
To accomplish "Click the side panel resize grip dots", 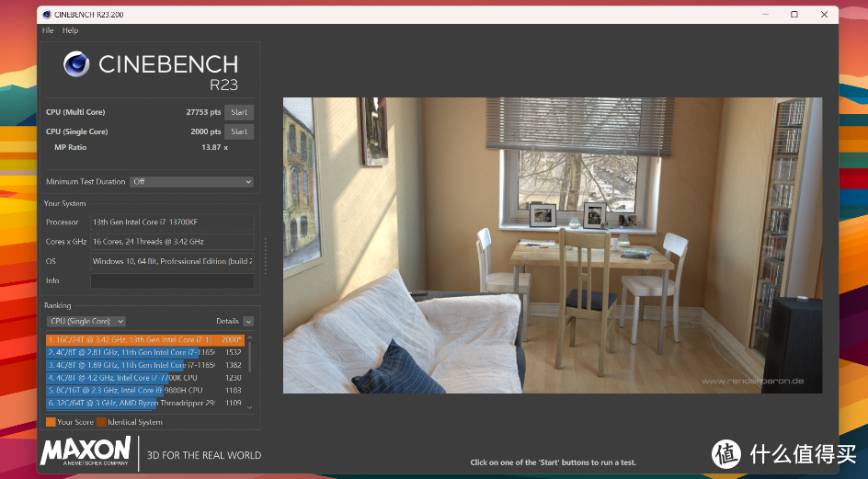I will 265,256.
